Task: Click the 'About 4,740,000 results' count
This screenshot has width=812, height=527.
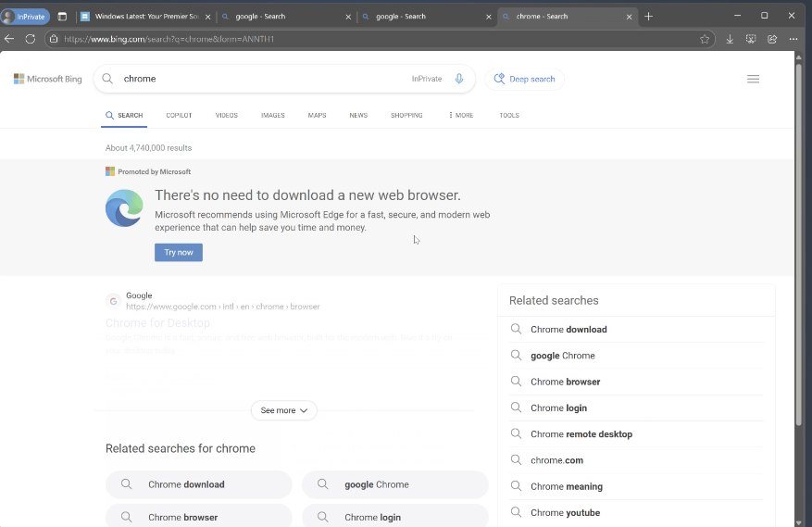Action: click(x=149, y=148)
